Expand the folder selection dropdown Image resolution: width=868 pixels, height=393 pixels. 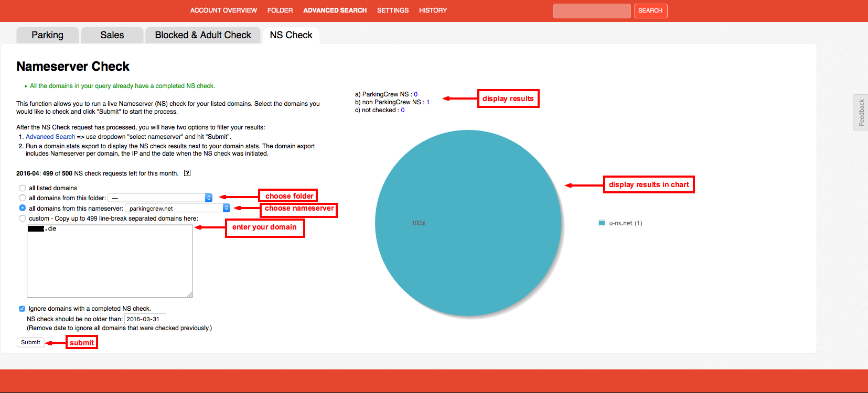click(x=160, y=198)
